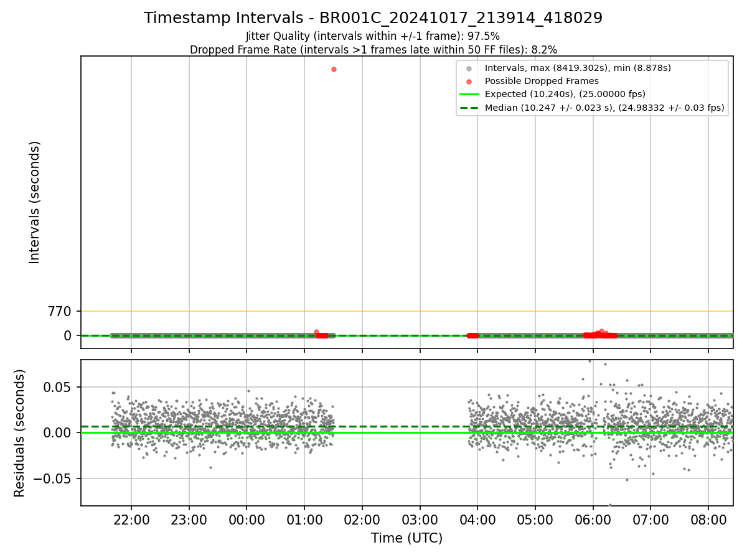Click the solid green line sample in the legend
Screen dimensions: 747x560
(x=469, y=94)
